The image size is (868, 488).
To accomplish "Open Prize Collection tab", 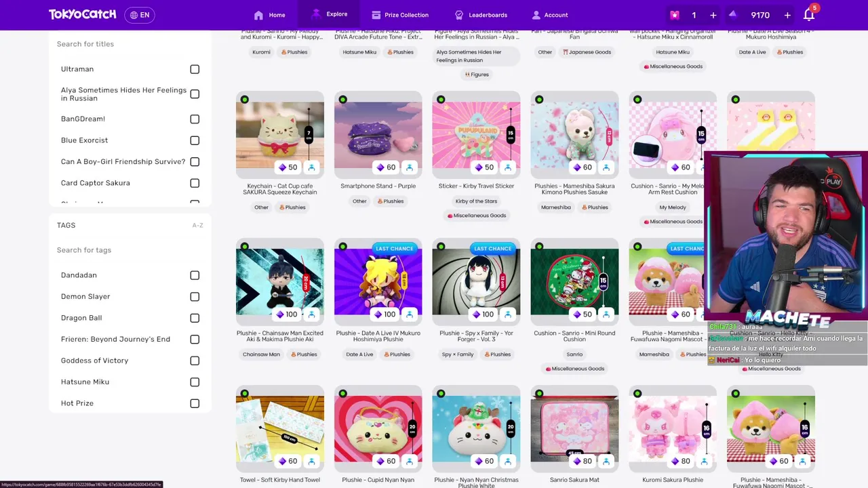I will (400, 15).
